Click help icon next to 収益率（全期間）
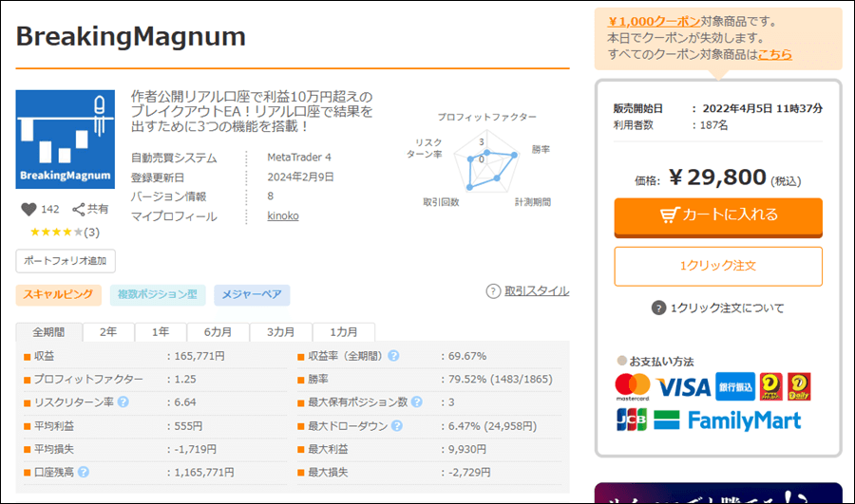855x504 pixels. pyautogui.click(x=393, y=357)
